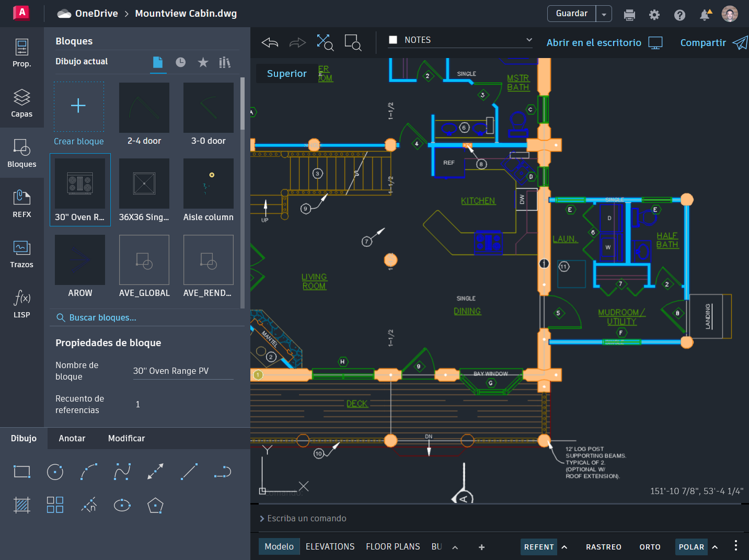Expand REFENT snap options chevron
This screenshot has width=749, height=560.
(x=564, y=547)
